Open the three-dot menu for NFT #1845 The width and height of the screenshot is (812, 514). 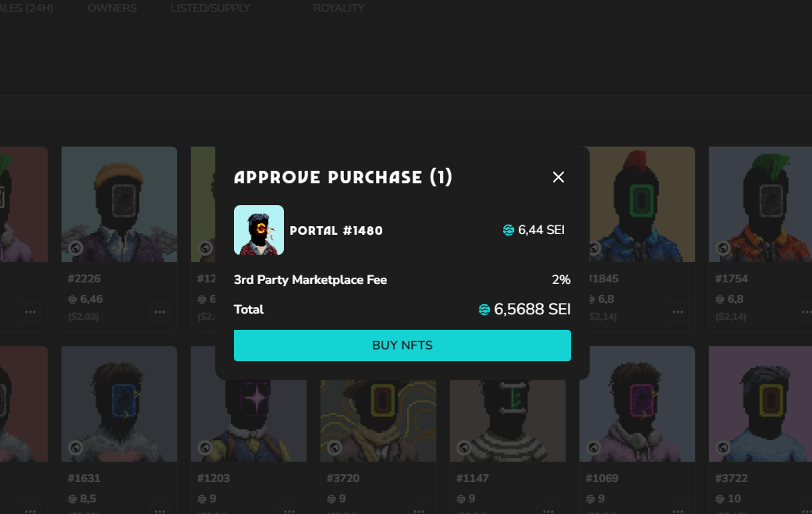point(678,312)
